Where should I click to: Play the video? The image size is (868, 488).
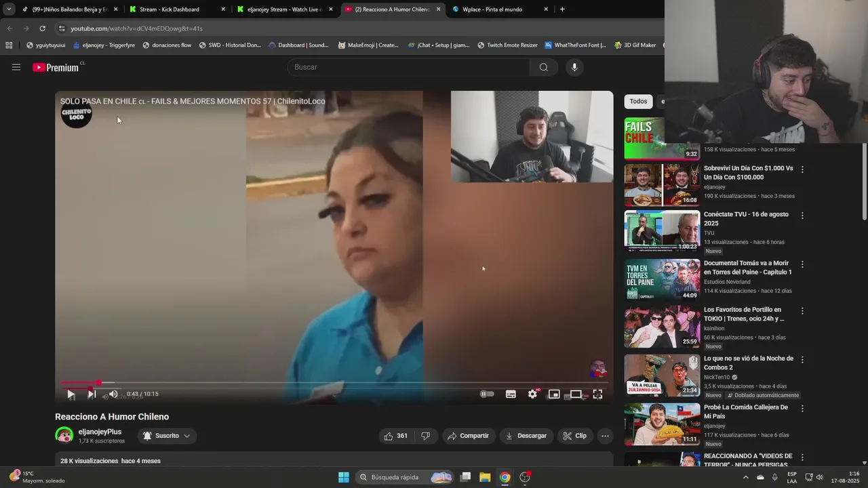point(71,394)
